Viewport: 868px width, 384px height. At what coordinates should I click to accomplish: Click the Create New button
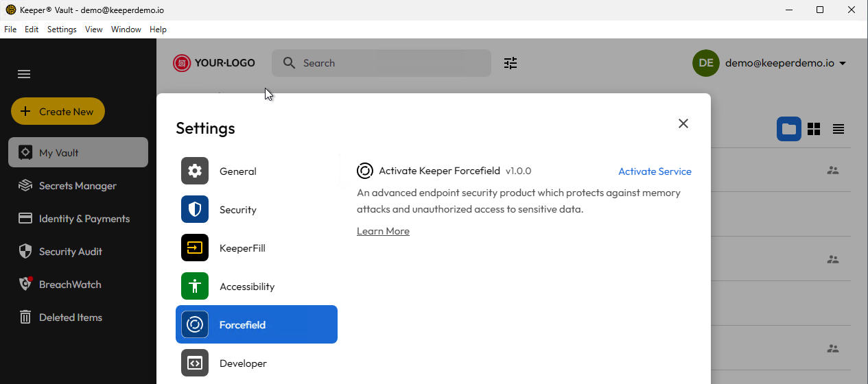coord(58,111)
